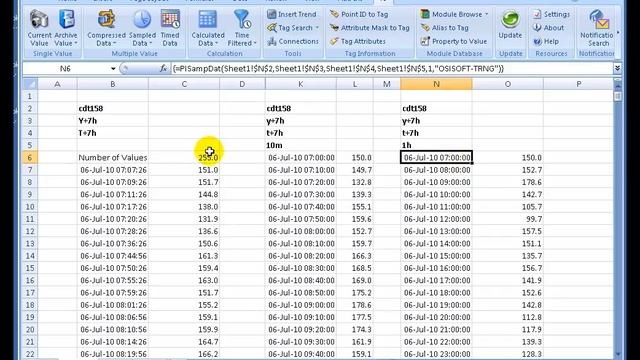Click cell B3 containing Y+7h
Image resolution: width=640 pixels, height=360 pixels.
[x=113, y=121]
